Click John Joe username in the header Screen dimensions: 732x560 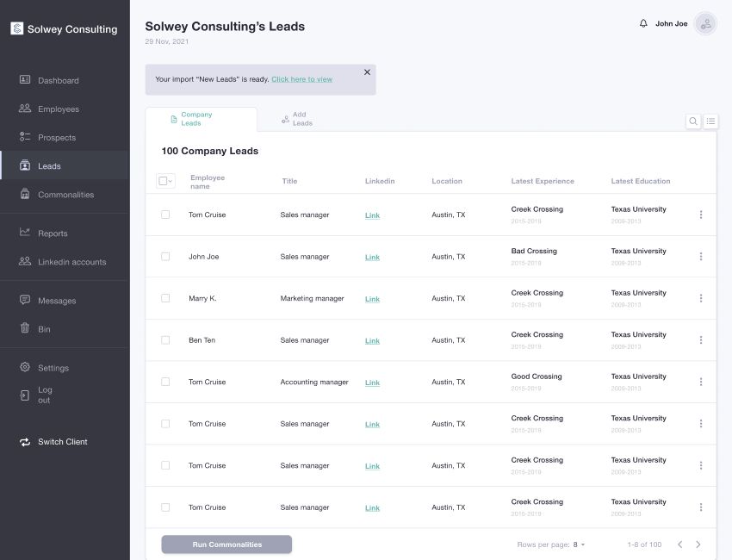point(672,23)
